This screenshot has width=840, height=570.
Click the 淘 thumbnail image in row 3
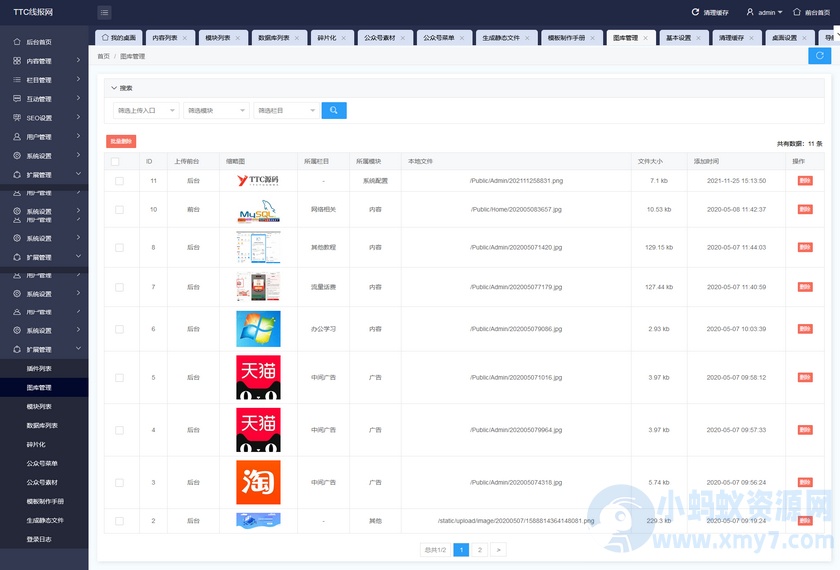click(x=258, y=482)
